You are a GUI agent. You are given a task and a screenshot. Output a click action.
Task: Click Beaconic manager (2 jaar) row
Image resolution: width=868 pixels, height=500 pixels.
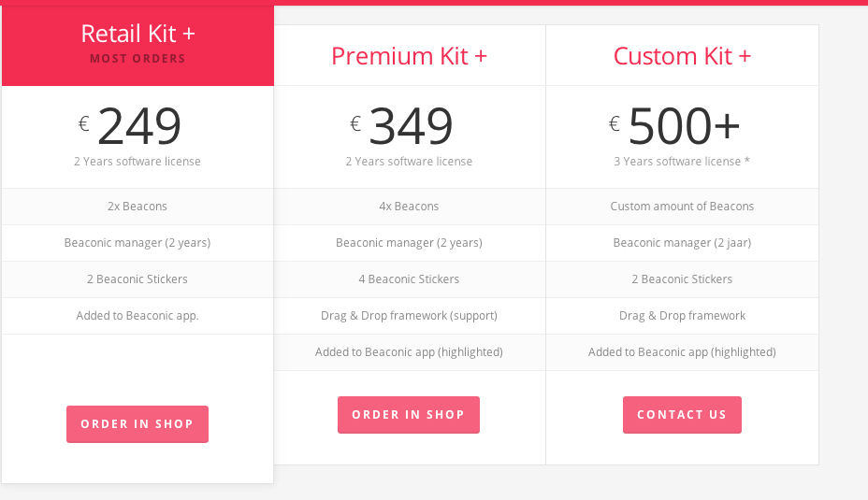(682, 243)
